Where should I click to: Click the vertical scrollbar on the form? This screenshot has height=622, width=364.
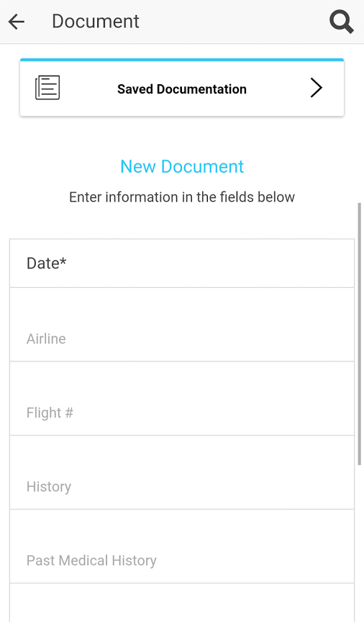[x=360, y=333]
